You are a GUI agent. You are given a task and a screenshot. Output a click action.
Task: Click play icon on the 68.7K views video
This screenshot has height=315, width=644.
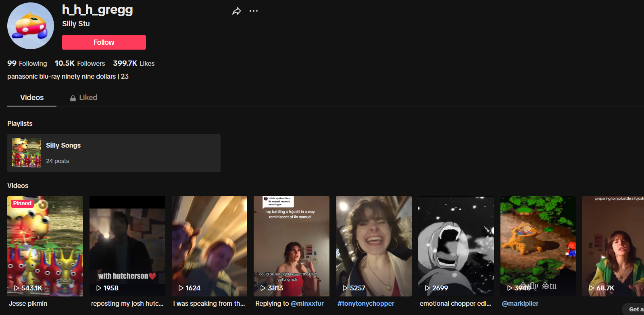[x=592, y=288]
